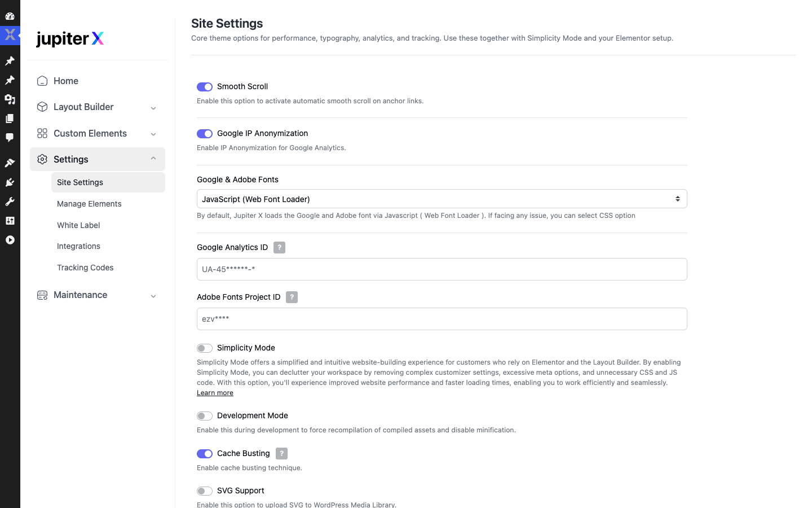This screenshot has width=812, height=508.
Task: Click the Custom Elements grid icon
Action: pyautogui.click(x=42, y=133)
